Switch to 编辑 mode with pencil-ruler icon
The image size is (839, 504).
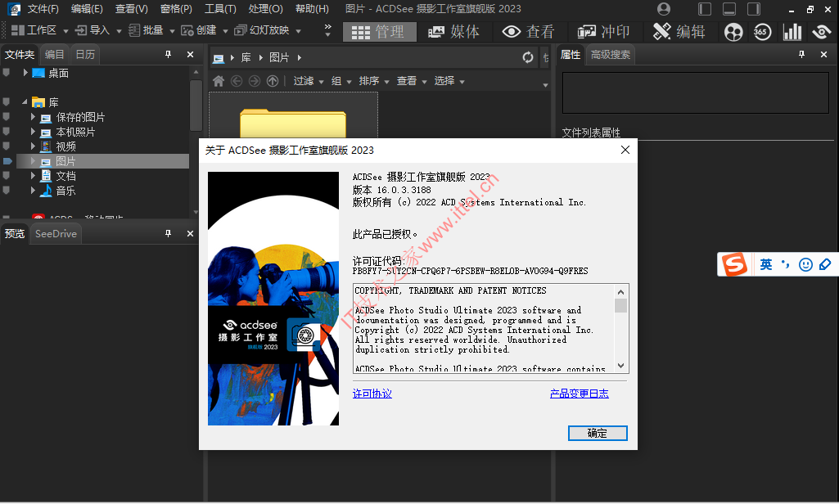point(679,32)
